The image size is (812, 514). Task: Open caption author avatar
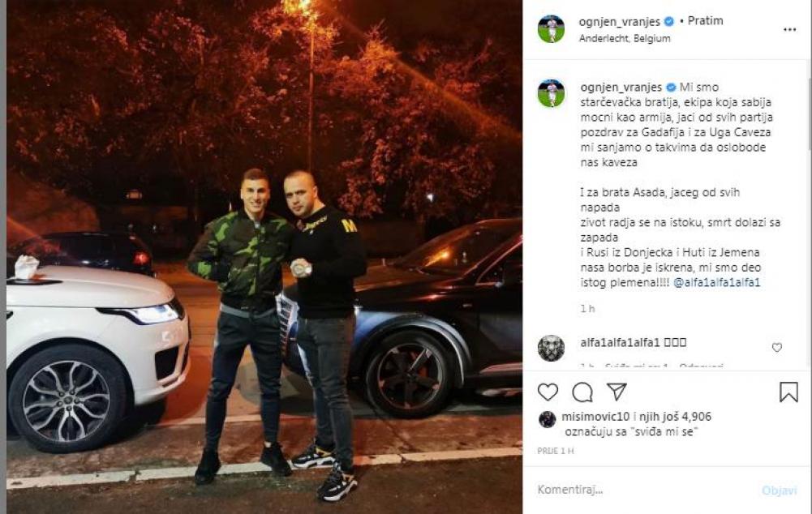click(x=551, y=94)
